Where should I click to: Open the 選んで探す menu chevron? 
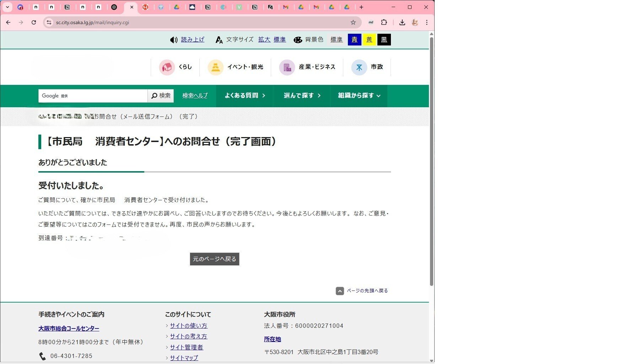(301, 96)
